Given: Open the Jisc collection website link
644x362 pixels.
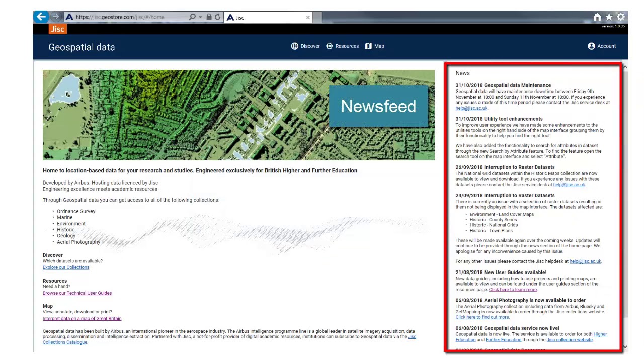Looking at the screenshot, I should pyautogui.click(x=570, y=340).
